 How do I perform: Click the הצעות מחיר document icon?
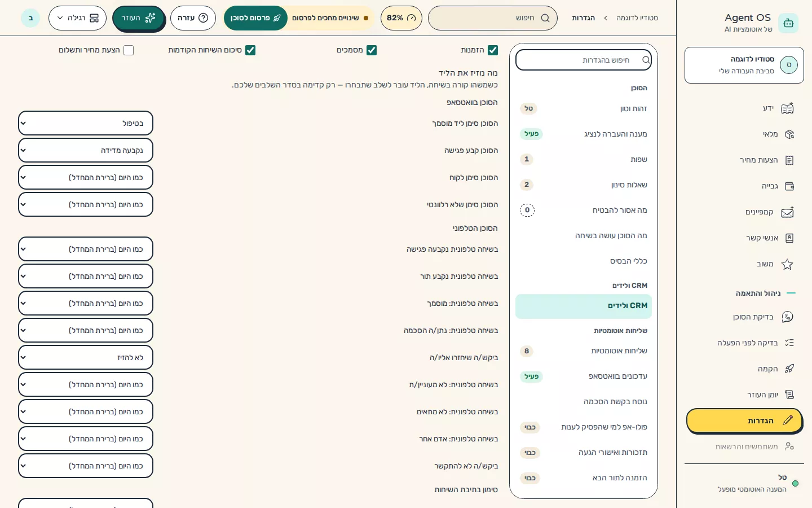click(789, 160)
